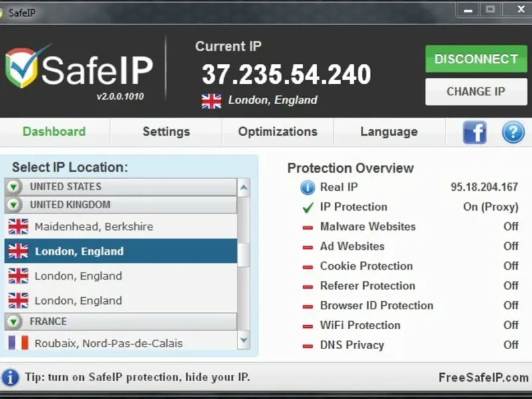This screenshot has height=399, width=532.
Task: Click the tip info icon in status bar
Action: click(10, 377)
